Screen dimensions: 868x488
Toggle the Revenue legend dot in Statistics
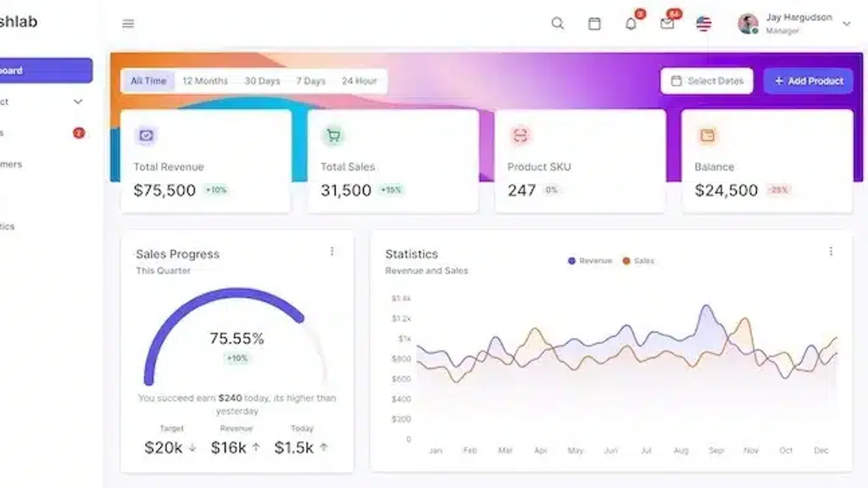click(x=572, y=261)
